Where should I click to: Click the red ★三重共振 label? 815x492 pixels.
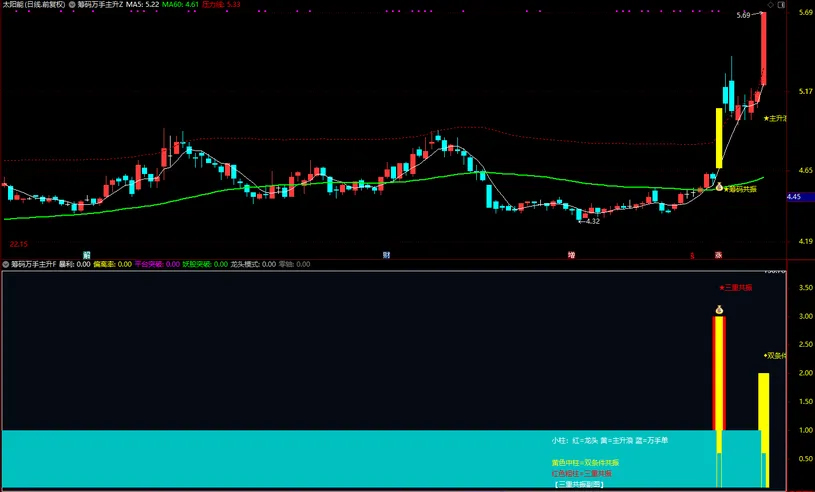pyautogui.click(x=735, y=287)
